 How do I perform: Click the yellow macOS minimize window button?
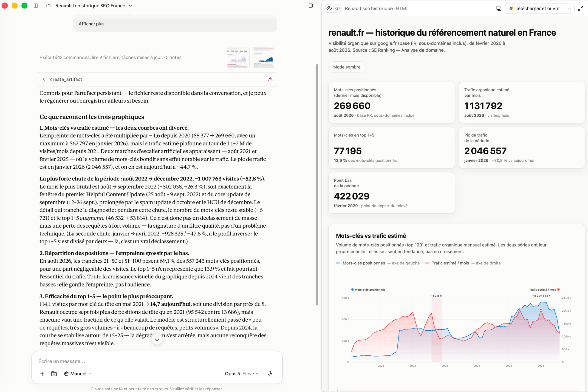[x=14, y=6]
